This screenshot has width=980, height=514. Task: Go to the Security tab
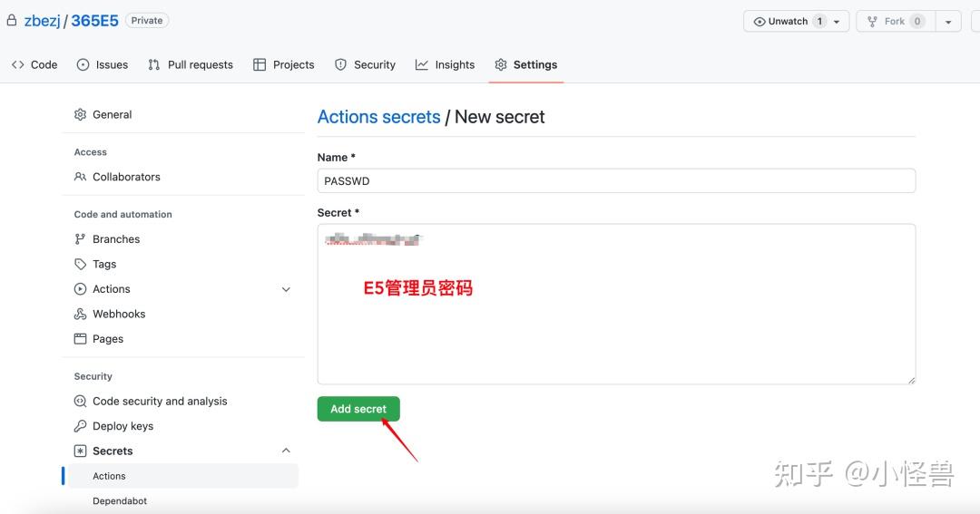365,65
